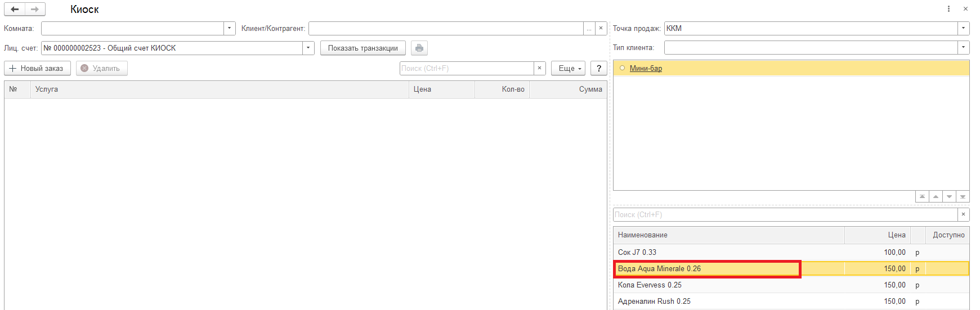Image resolution: width=980 pixels, height=310 pixels.
Task: Move the category list to the bottom
Action: click(963, 197)
